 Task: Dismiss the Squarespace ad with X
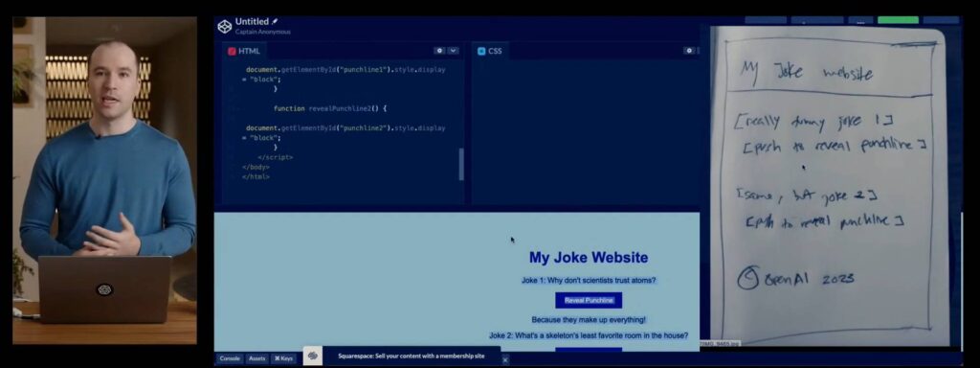click(x=505, y=360)
